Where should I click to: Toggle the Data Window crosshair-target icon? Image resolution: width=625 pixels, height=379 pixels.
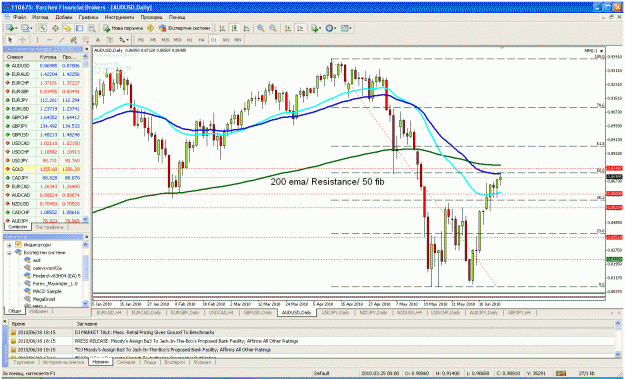pyautogui.click(x=55, y=28)
